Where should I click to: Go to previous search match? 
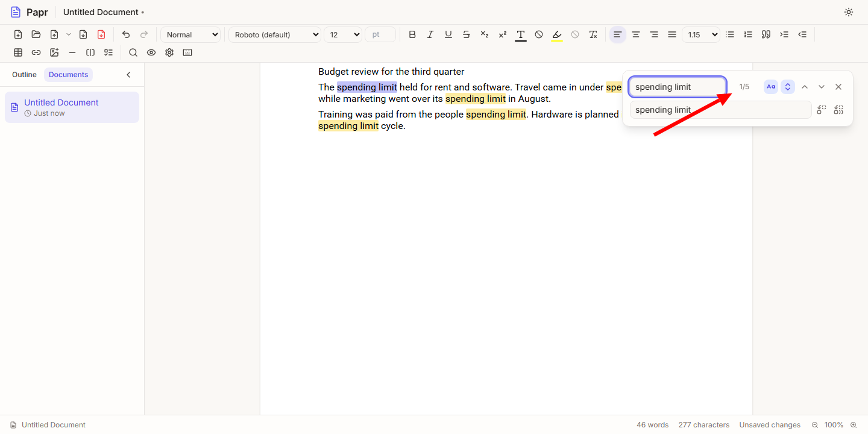point(805,87)
